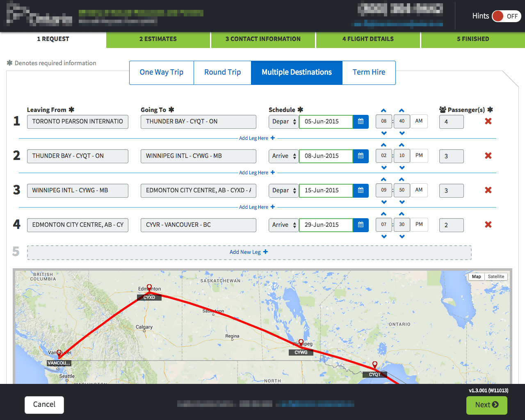525x420 pixels.
Task: Switch map to Satellite view
Action: [x=496, y=277]
